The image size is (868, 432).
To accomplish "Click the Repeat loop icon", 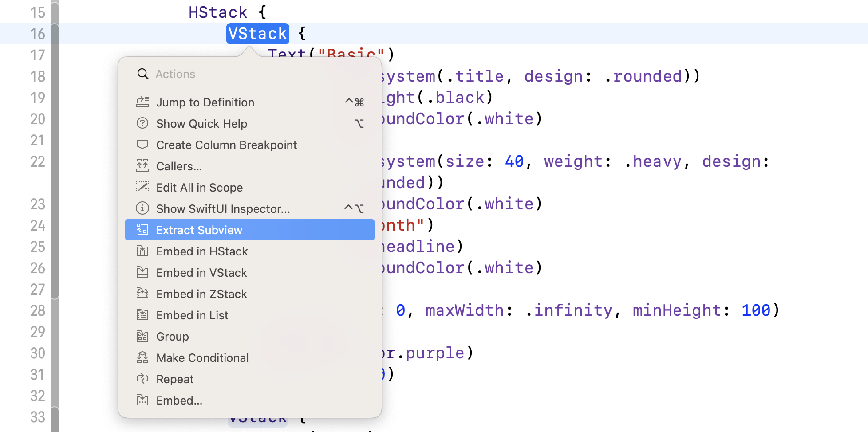I will 142,379.
